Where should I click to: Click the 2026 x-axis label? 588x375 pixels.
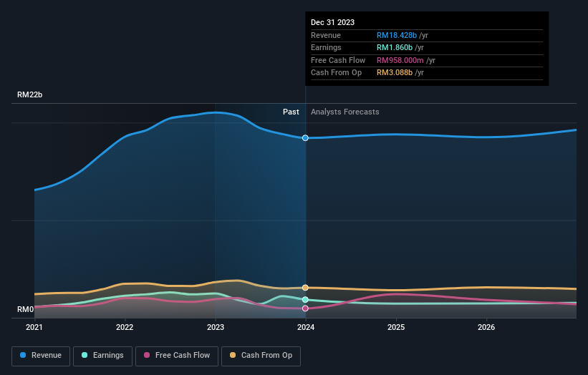tap(486, 328)
